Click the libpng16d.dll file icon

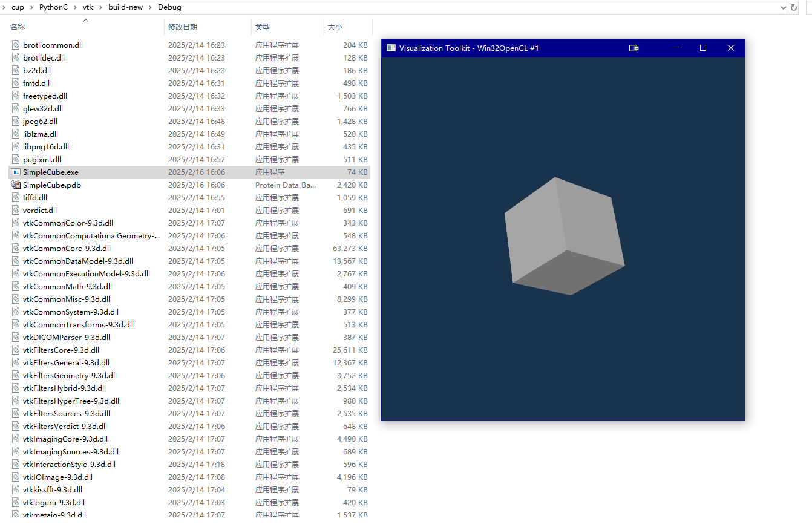(x=16, y=146)
